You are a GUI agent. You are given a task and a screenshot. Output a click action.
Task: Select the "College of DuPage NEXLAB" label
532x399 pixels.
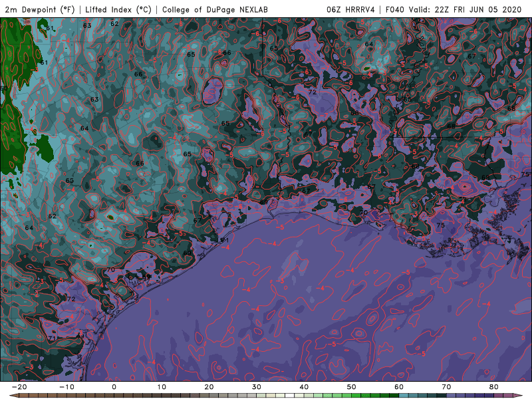point(215,10)
